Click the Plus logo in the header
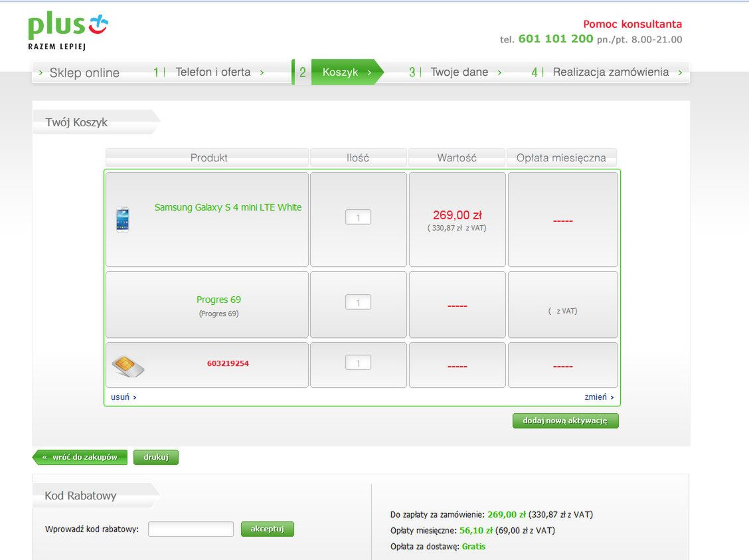This screenshot has width=749, height=560. point(68,31)
